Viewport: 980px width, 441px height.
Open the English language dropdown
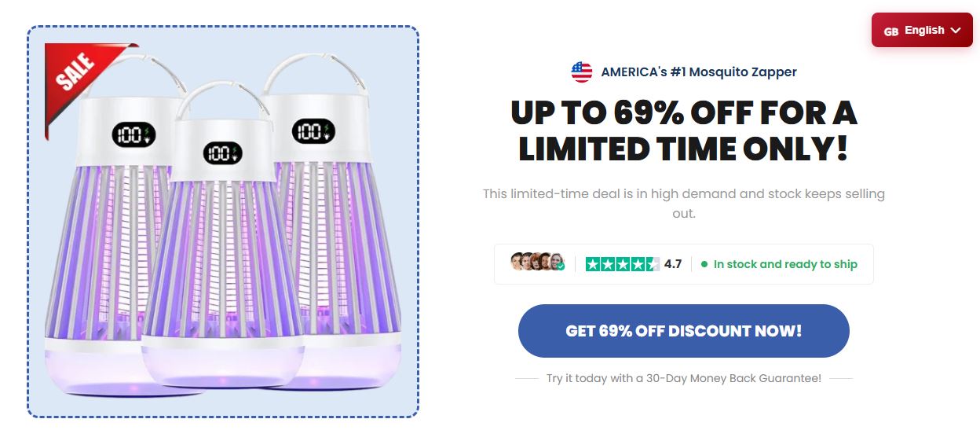[922, 31]
